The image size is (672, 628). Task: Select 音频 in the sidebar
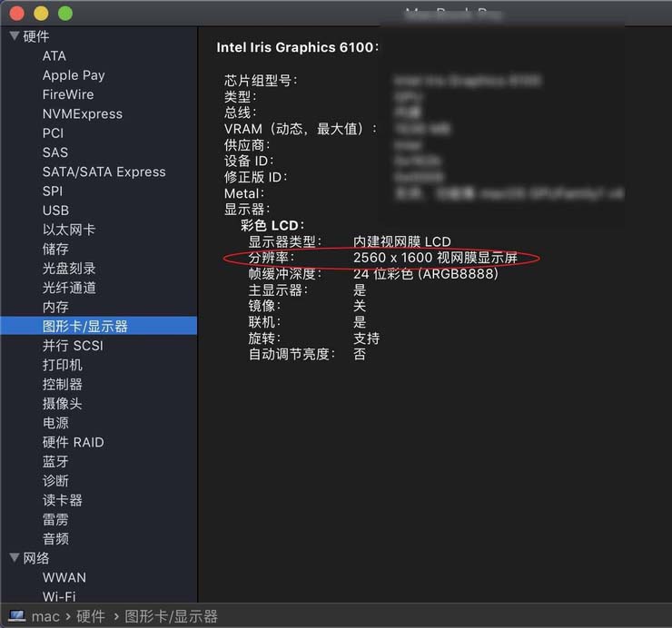click(x=55, y=539)
